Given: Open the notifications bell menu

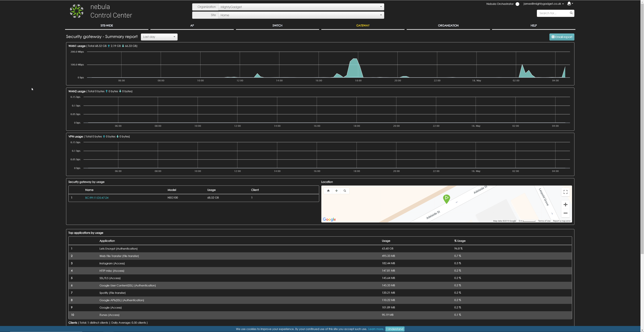Looking at the screenshot, I should [570, 4].
